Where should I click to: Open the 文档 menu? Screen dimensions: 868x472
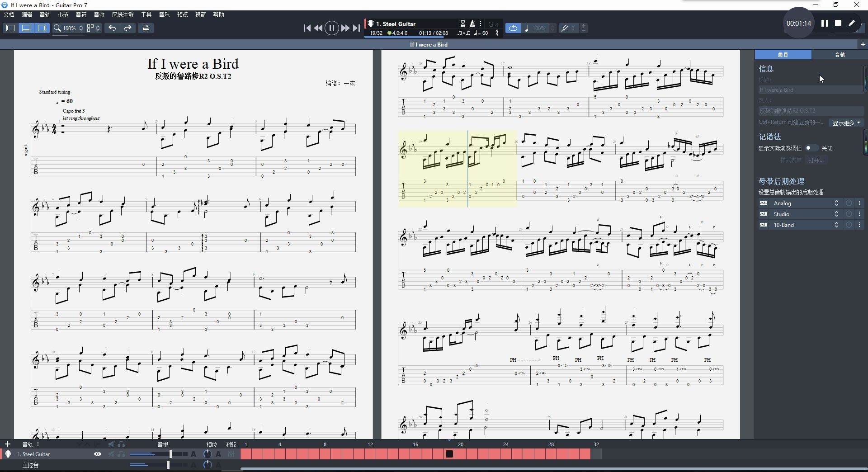tap(9, 14)
